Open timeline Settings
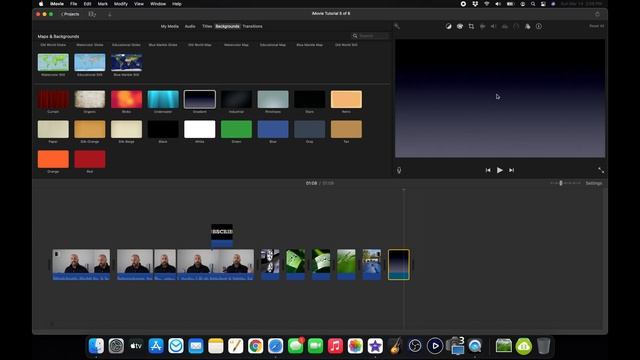640x360 pixels. 594,183
